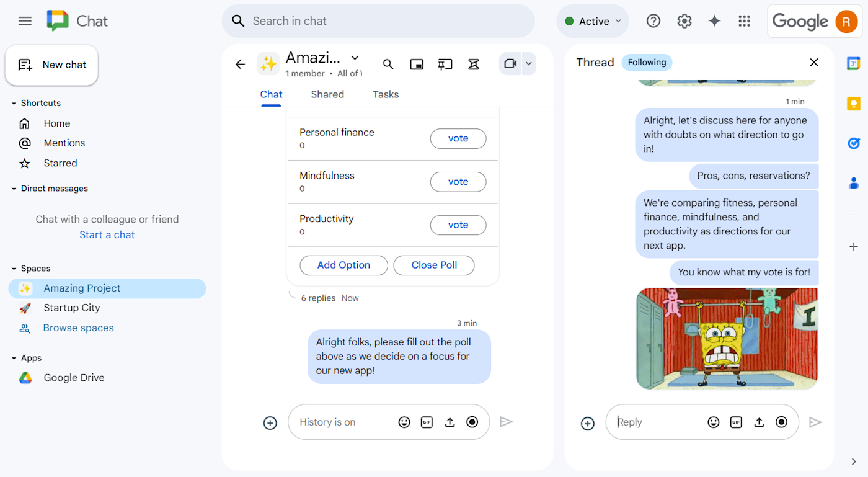Upload a file in thread reply

tap(759, 422)
